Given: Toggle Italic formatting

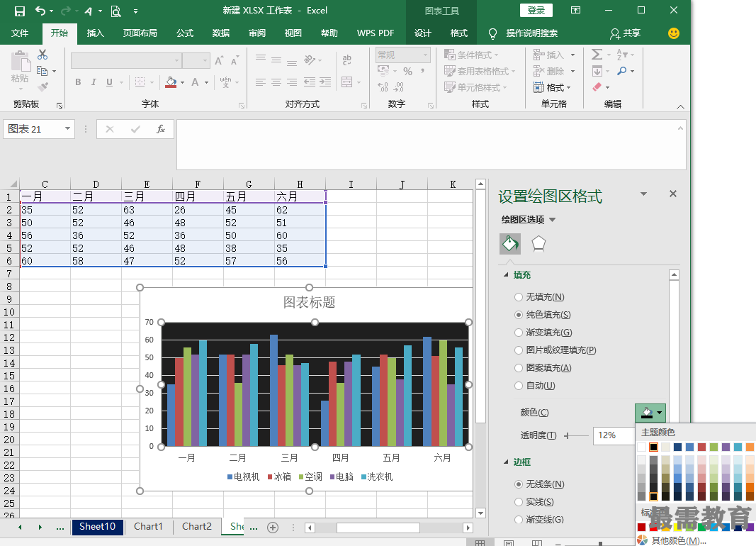Looking at the screenshot, I should coord(94,82).
